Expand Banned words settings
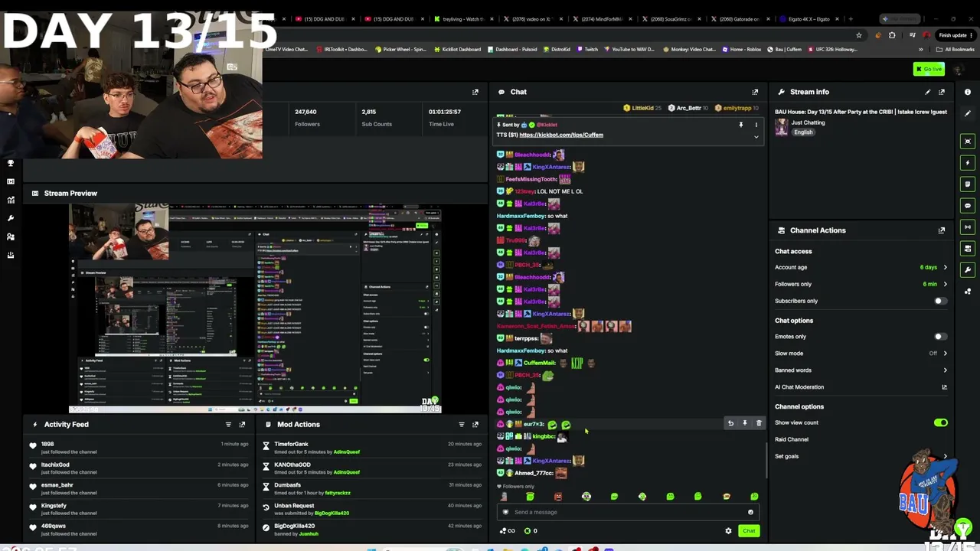This screenshot has height=551, width=980. (x=861, y=370)
